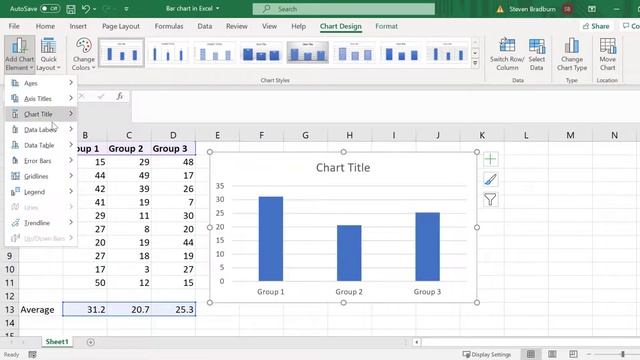
Task: Click the Group 1 bar in chart
Action: click(271, 239)
